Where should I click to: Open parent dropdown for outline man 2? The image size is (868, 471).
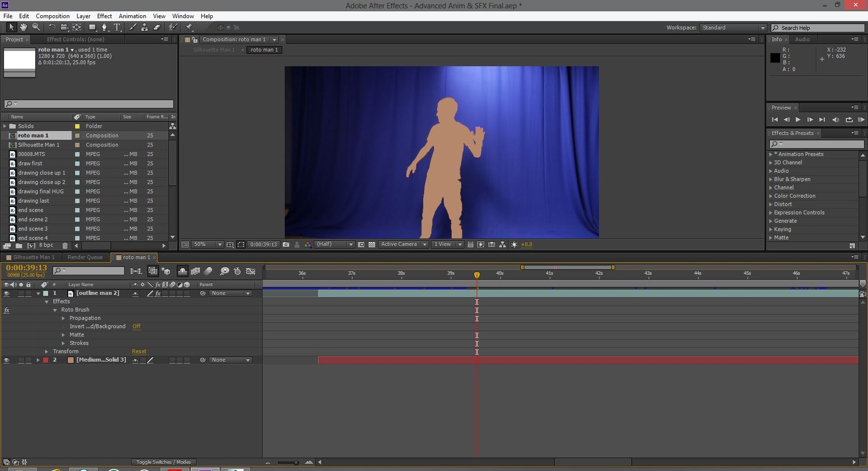[x=231, y=293]
